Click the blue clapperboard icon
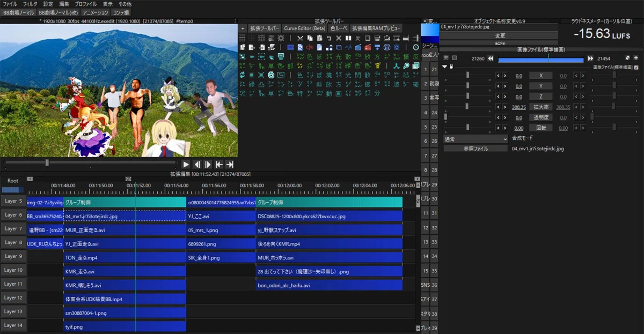644x334 pixels. click(x=358, y=47)
